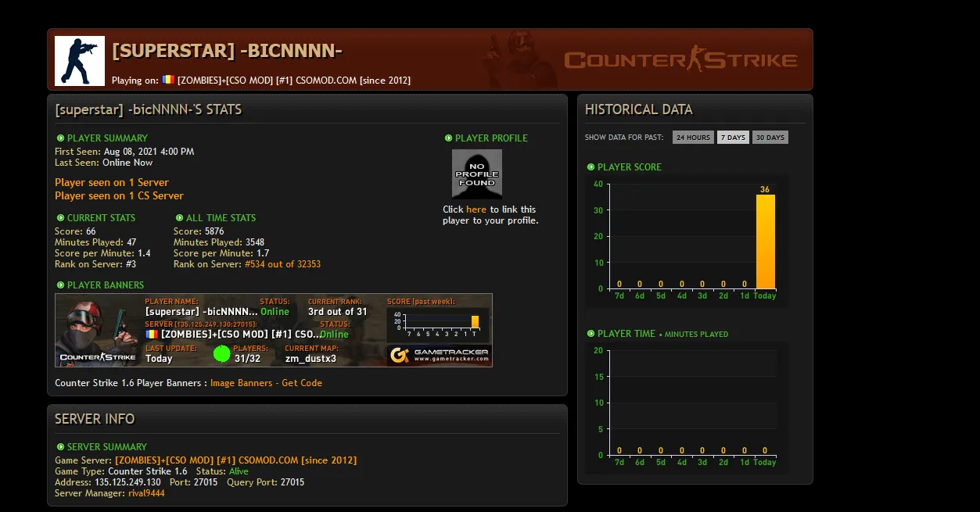This screenshot has width=980, height=512.
Task: Click the current Score: 66 value
Action: 91,231
